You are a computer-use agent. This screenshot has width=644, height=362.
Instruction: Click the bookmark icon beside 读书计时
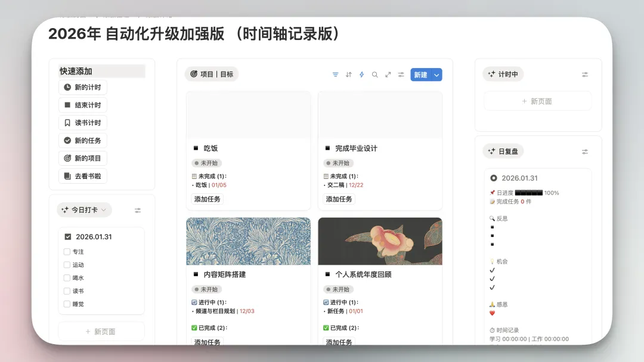pyautogui.click(x=67, y=122)
